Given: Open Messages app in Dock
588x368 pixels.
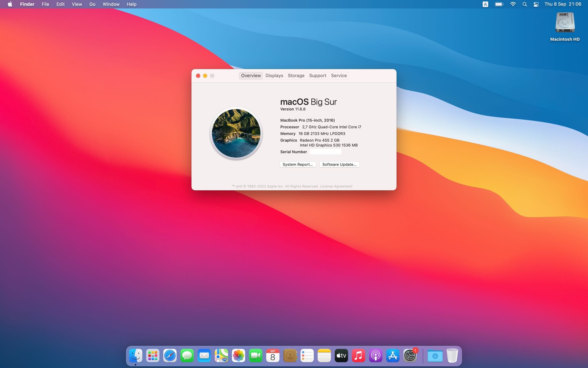Looking at the screenshot, I should 187,356.
